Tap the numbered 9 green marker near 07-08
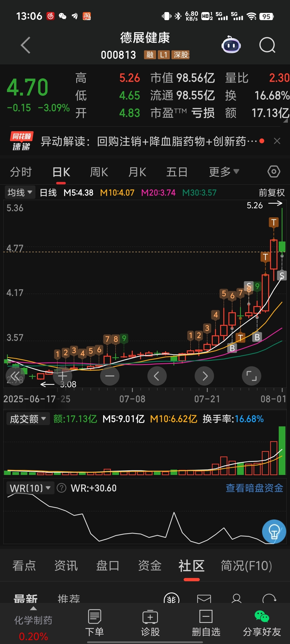This screenshot has width=290, height=644. click(x=124, y=338)
